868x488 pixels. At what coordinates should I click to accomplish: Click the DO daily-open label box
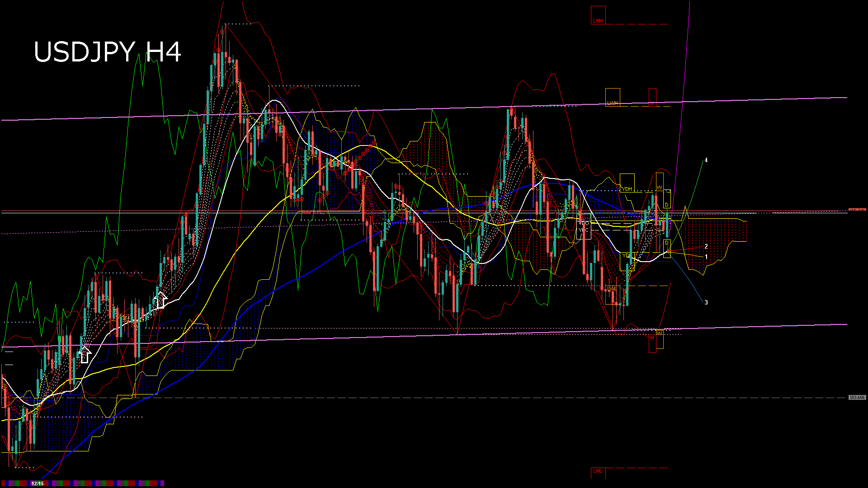(584, 223)
